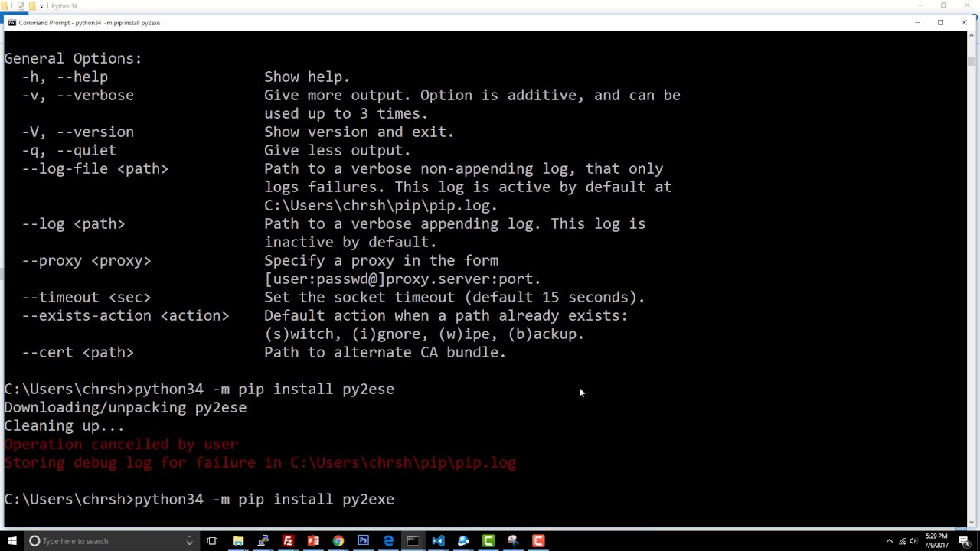Launch Google Chrome from taskbar
This screenshot has width=980, height=551.
pos(338,541)
